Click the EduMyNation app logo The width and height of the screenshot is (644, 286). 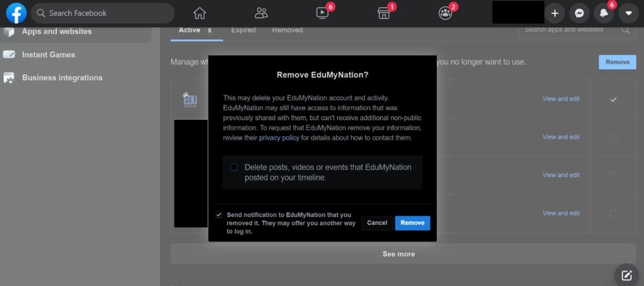[190, 99]
